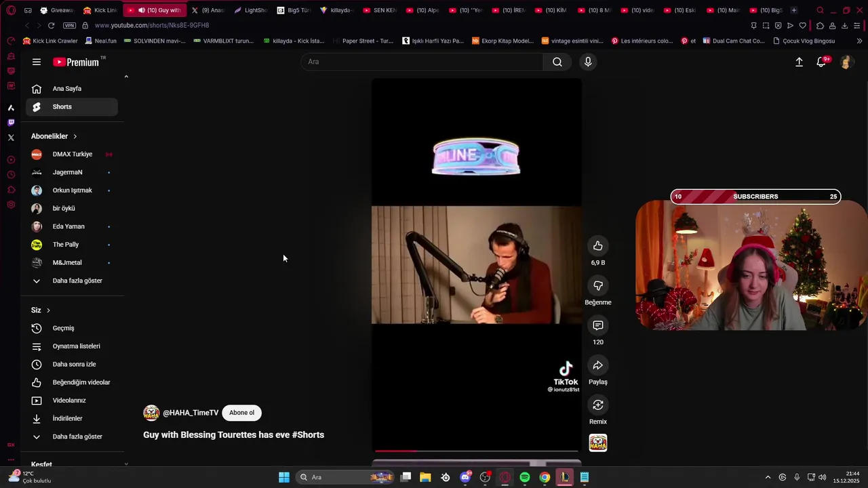Open Kick Link Crawler bookmark
Viewport: 868px width, 488px height.
click(x=51, y=41)
